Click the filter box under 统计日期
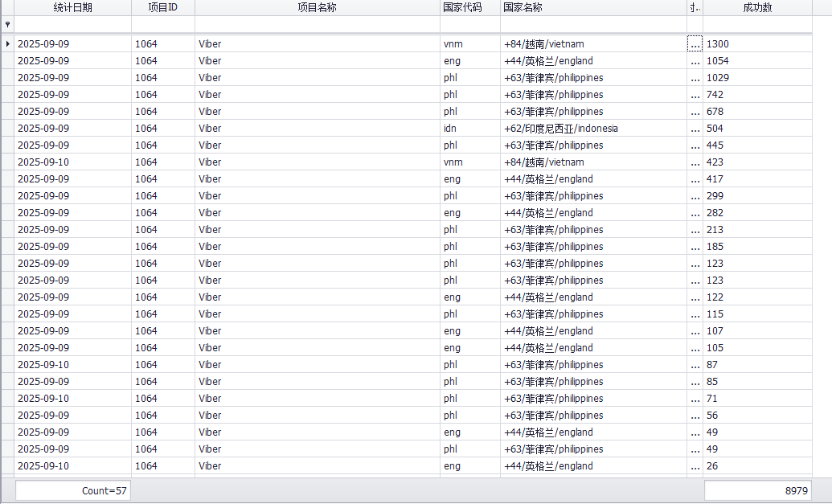Viewport: 832px width, 504px height. coord(72,24)
